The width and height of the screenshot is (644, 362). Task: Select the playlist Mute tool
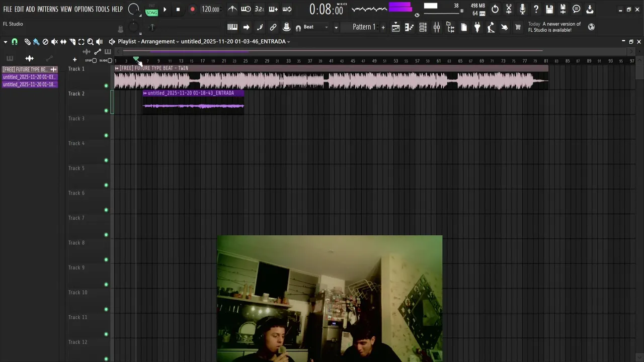54,42
